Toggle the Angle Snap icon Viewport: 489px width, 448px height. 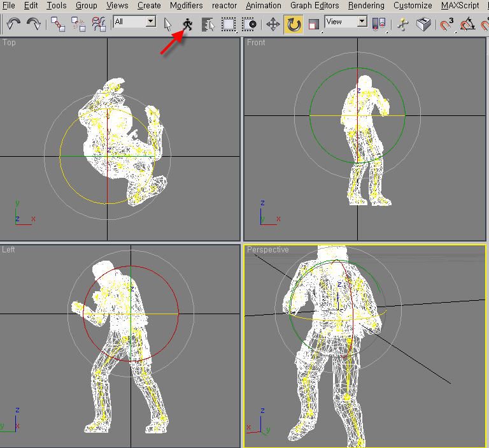click(467, 24)
